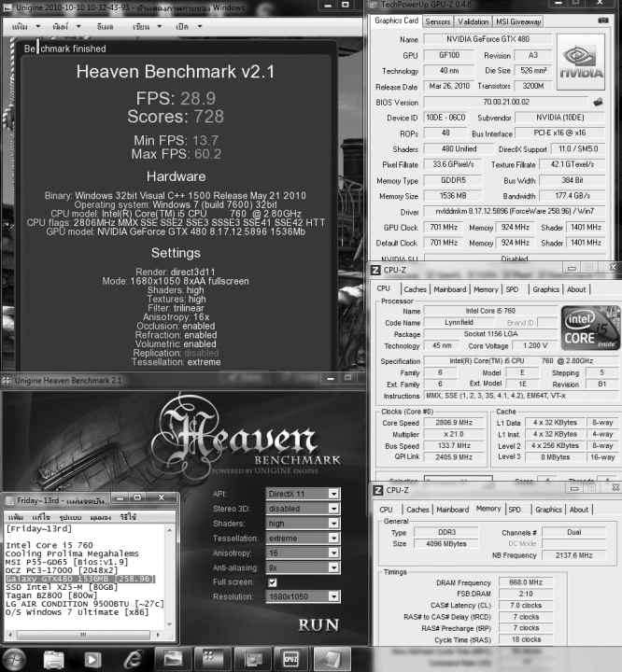
Task: Open Windows Explorer from the taskbar
Action: [53, 660]
